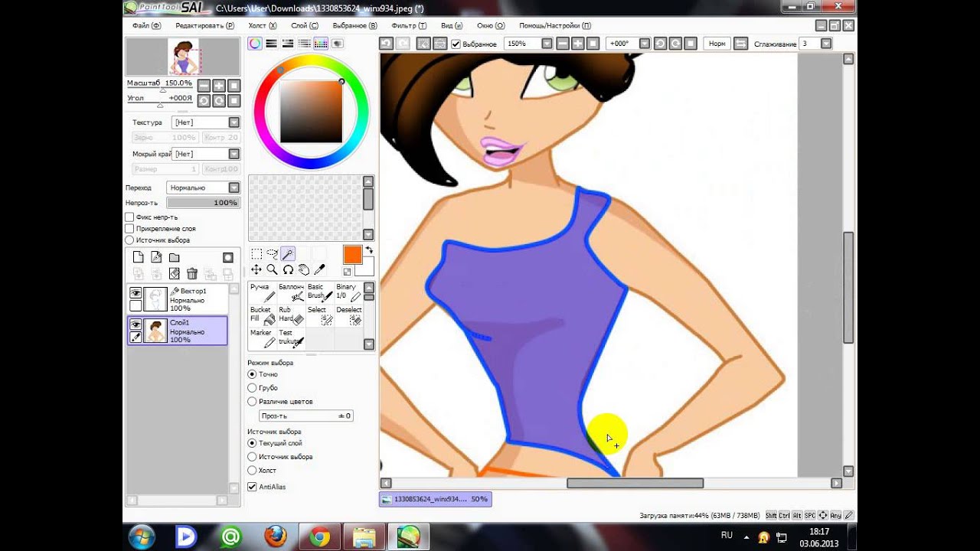
Task: Click the Непроз-ть opacity slider
Action: click(x=203, y=203)
